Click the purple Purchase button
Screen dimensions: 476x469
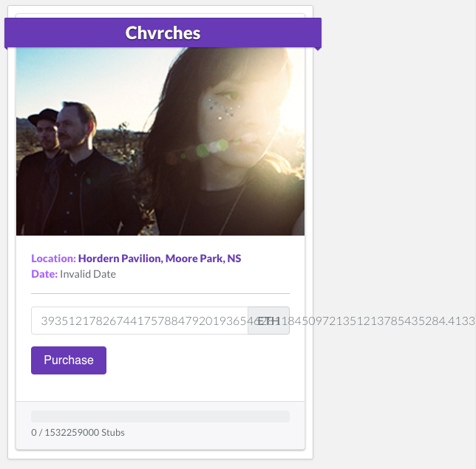click(x=69, y=360)
